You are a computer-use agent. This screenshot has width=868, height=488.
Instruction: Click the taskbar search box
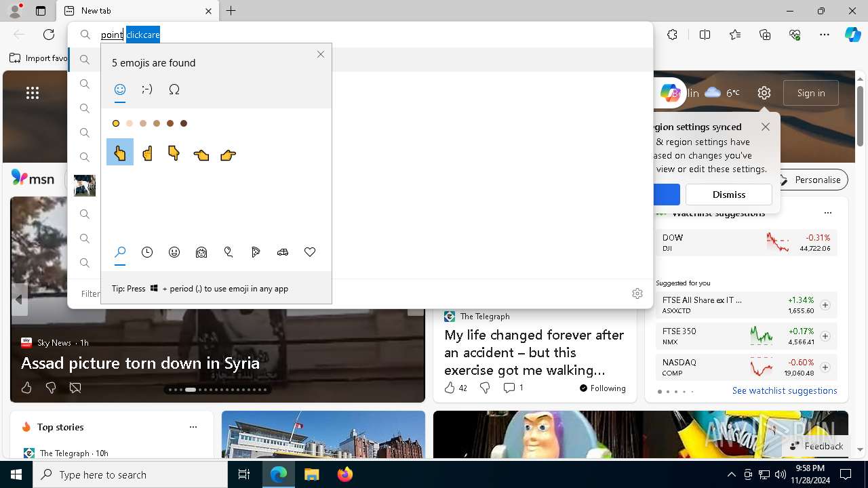pos(130,474)
